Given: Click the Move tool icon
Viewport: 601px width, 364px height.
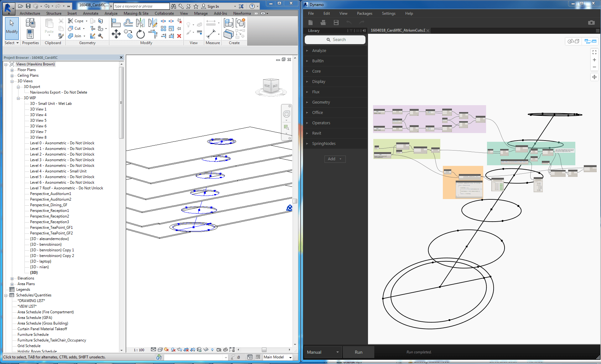Looking at the screenshot, I should [x=116, y=34].
